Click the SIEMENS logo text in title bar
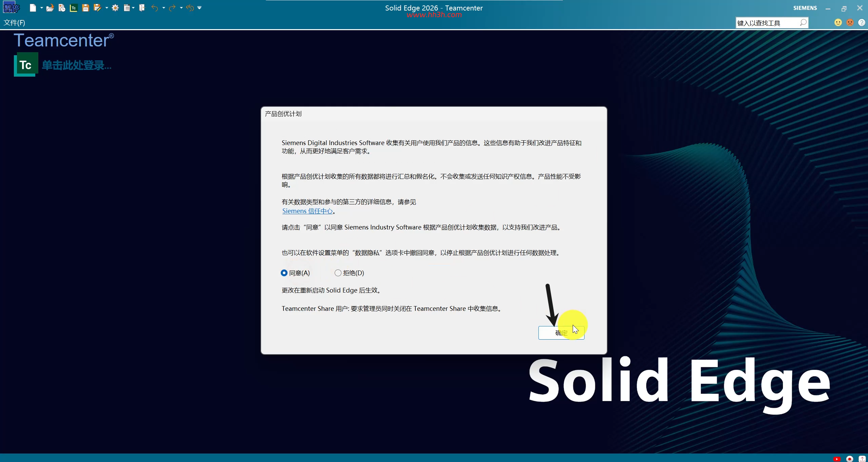 point(805,8)
